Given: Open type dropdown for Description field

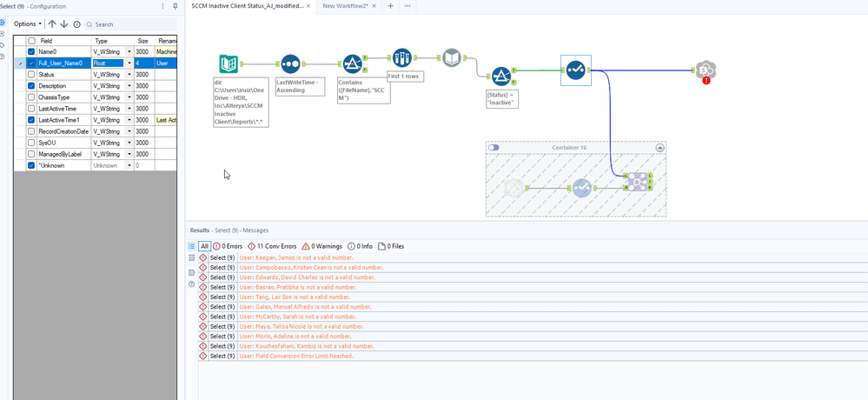Looking at the screenshot, I should click(129, 86).
